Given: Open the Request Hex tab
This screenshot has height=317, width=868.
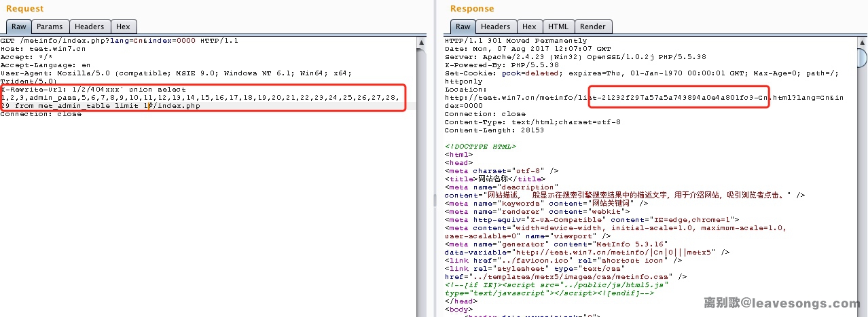Looking at the screenshot, I should click(123, 26).
